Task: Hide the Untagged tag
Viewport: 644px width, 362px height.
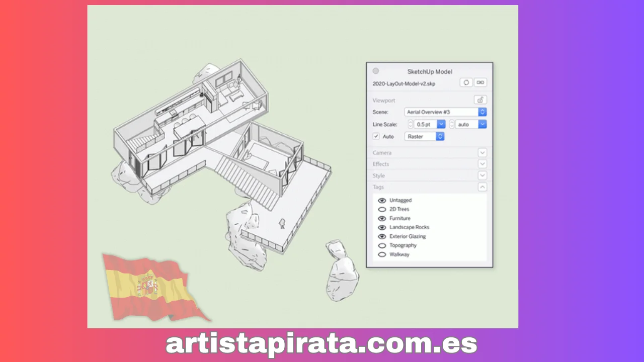Action: coord(382,200)
